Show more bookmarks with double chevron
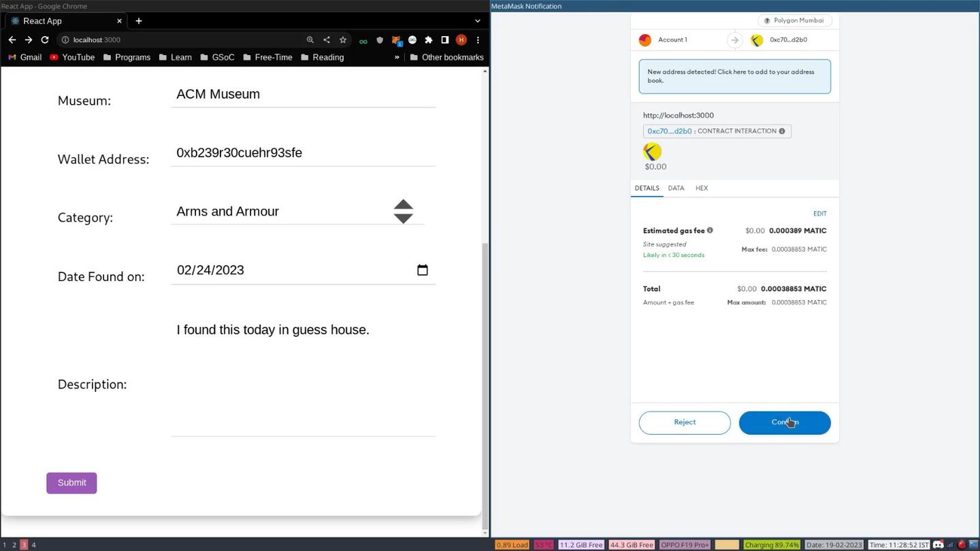This screenshot has height=551, width=980. point(397,57)
